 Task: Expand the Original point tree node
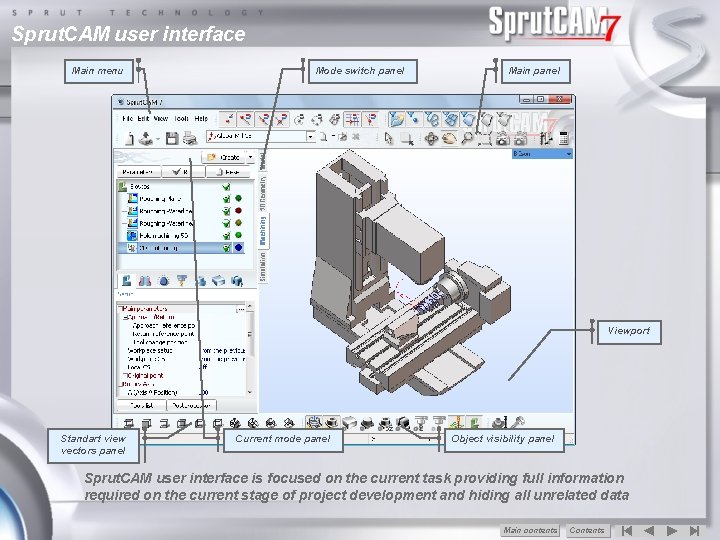125,376
